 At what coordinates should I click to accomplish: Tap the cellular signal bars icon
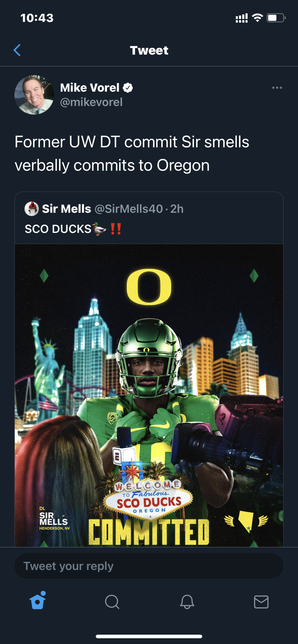tap(241, 18)
